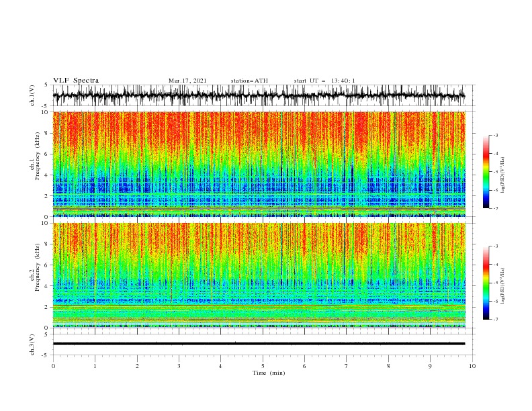Click the ch.2 spectrogram color scale bar

pos(486,283)
